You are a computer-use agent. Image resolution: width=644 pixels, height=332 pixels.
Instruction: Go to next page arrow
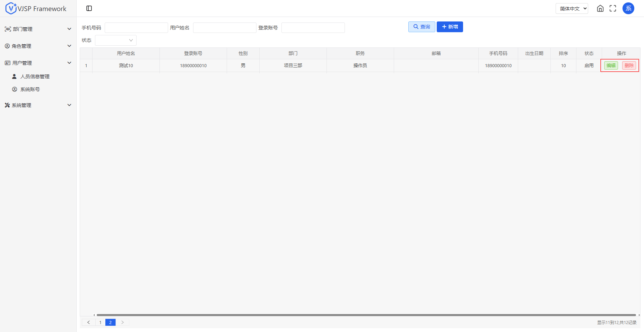122,322
